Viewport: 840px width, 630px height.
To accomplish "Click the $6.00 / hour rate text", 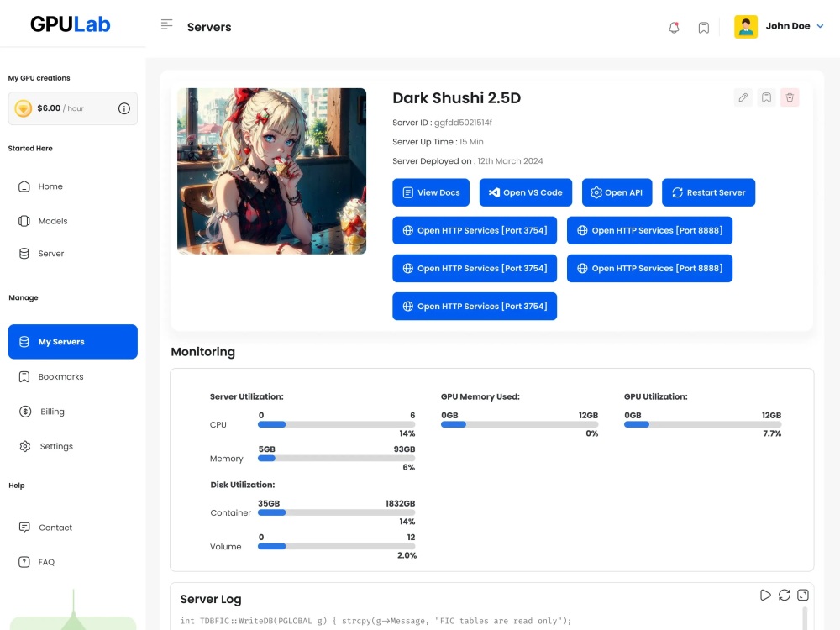I will click(60, 108).
